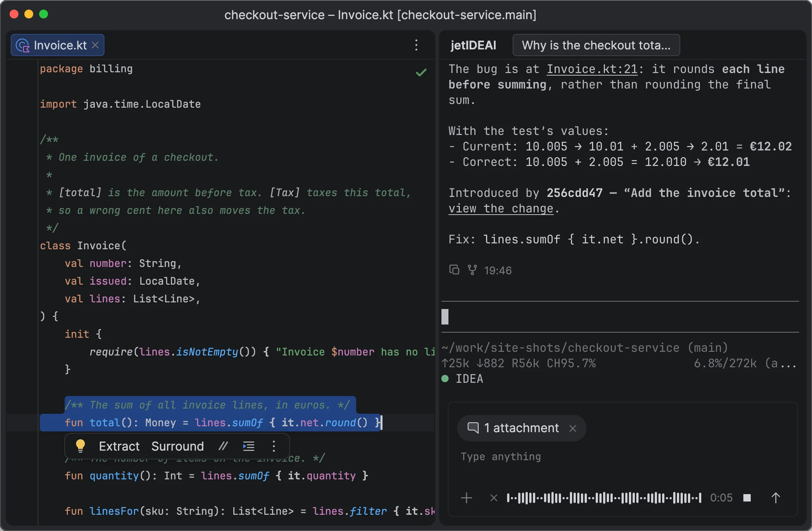This screenshot has width=812, height=531.
Task: Show intention actions lightbulb
Action: click(x=80, y=446)
